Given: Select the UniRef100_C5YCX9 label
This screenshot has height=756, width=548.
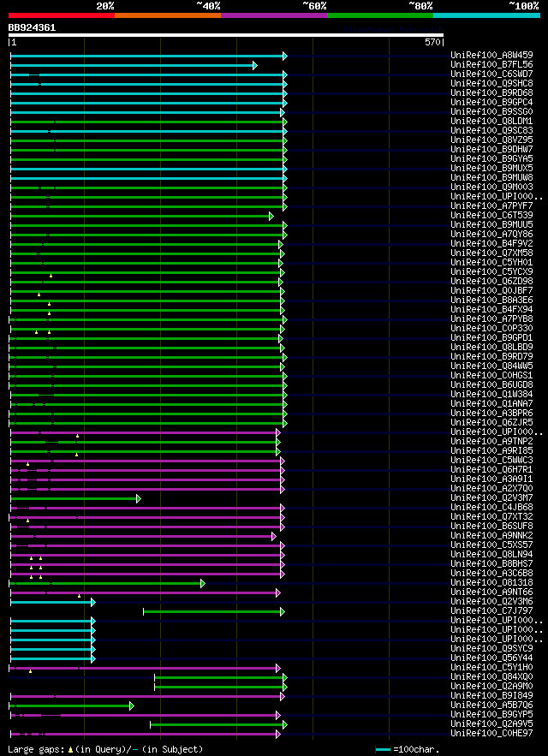Looking at the screenshot, I should pyautogui.click(x=491, y=273).
